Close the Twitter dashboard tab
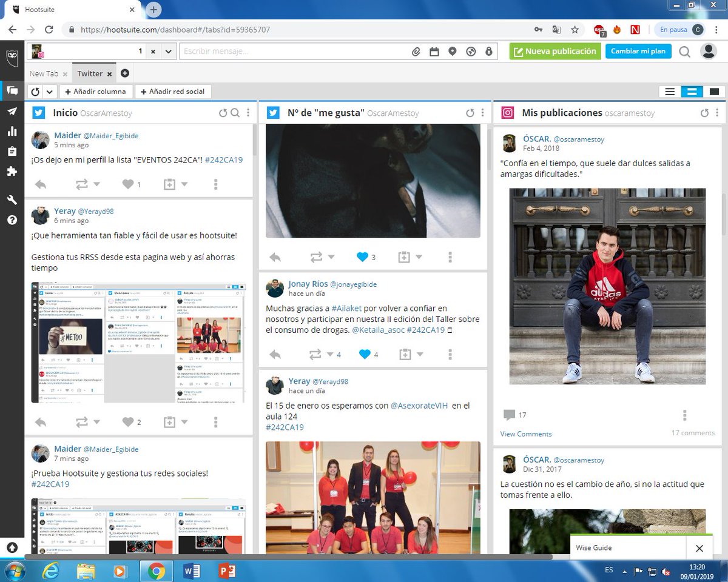Image resolution: width=728 pixels, height=582 pixels. [x=109, y=74]
